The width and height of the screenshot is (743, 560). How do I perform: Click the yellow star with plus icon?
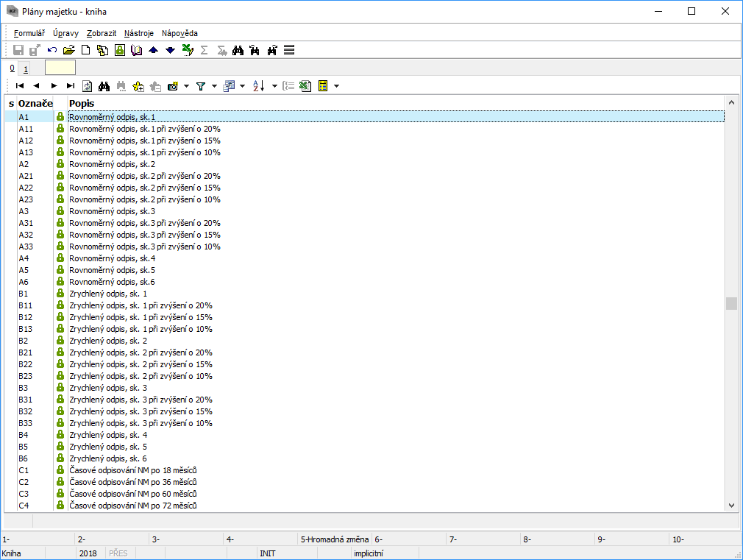coord(138,86)
